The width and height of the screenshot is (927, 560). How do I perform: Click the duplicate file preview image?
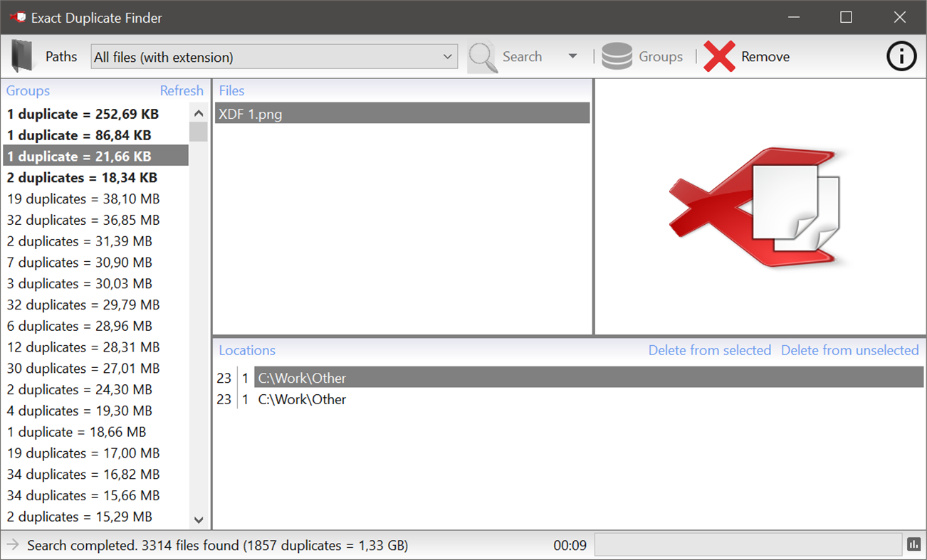click(759, 207)
